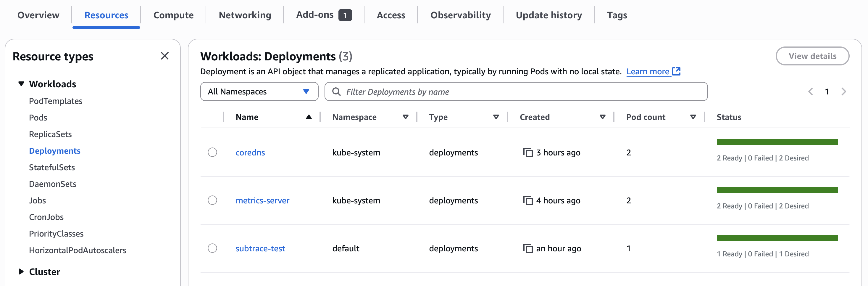
Task: Expand the Cluster tree section
Action: 21,271
